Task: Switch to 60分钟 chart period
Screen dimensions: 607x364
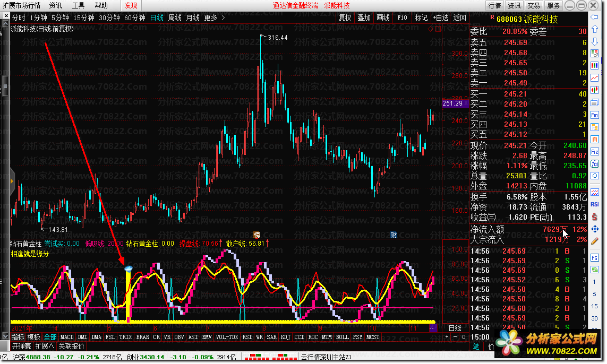Action: (x=135, y=18)
